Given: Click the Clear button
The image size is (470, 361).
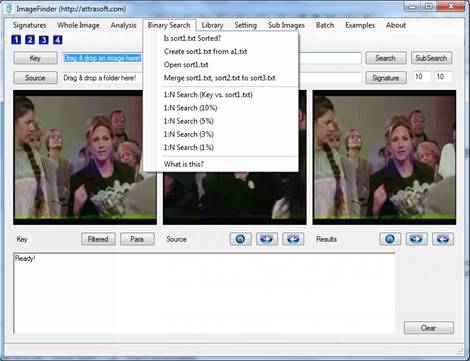Looking at the screenshot, I should (x=429, y=328).
